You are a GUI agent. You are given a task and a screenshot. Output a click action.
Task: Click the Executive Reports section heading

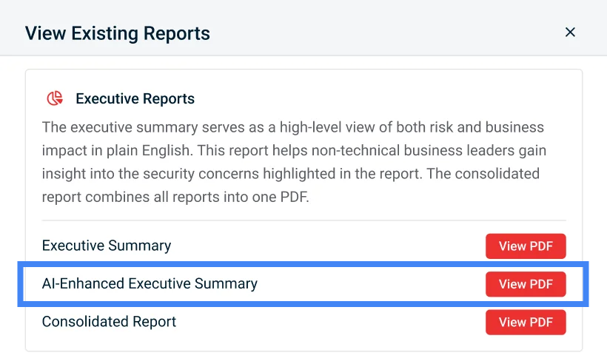(135, 98)
